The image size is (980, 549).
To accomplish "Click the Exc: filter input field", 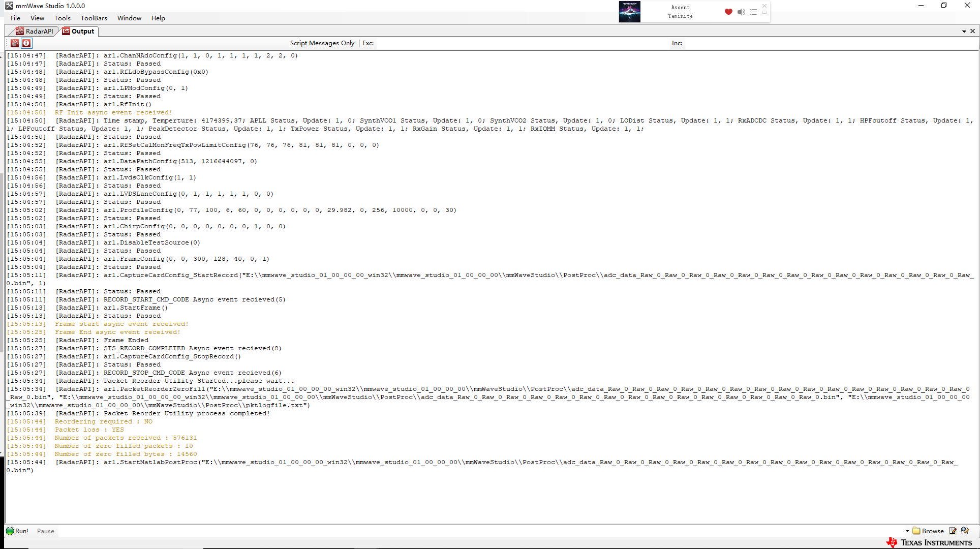I will pyautogui.click(x=523, y=43).
